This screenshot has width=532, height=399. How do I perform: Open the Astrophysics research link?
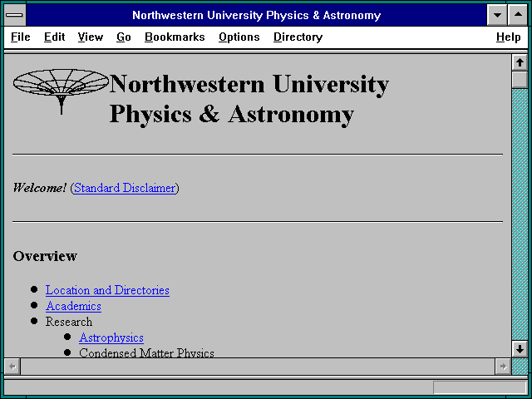coord(111,337)
